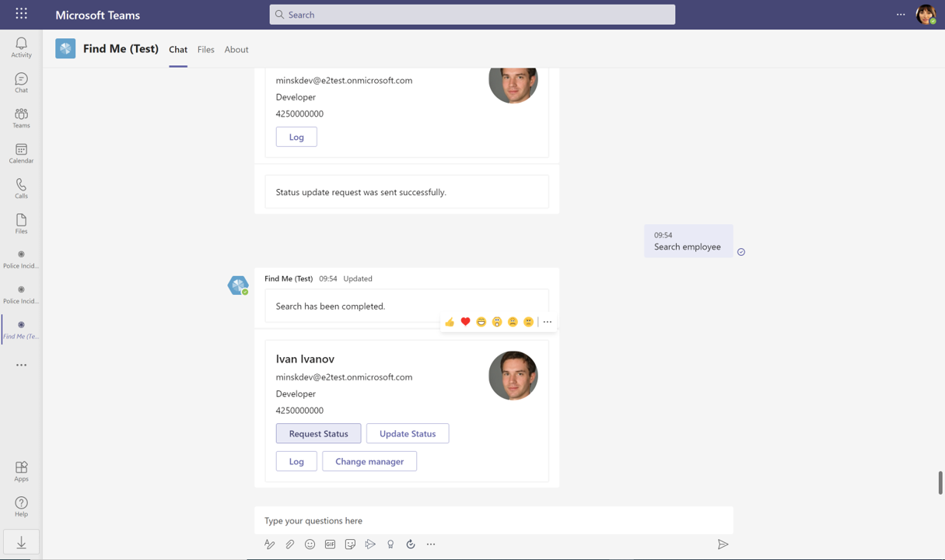Switch to the About tab

coord(236,49)
